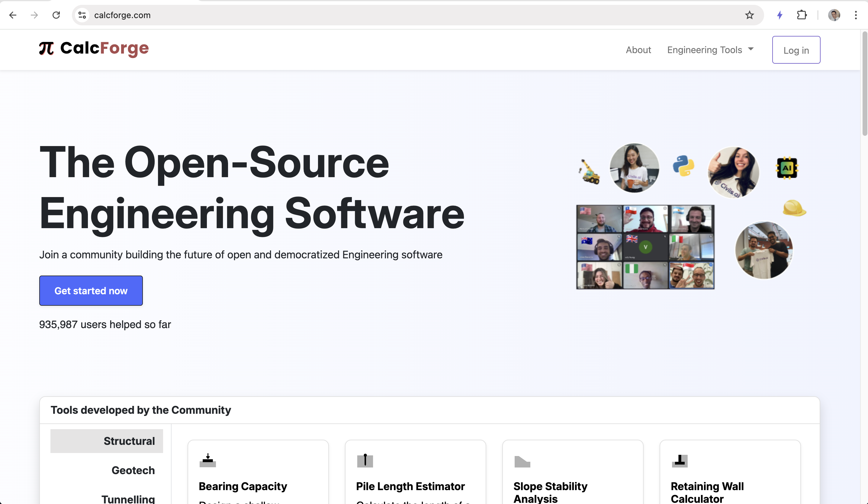
Task: Open the Chrome profile avatar
Action: [834, 15]
